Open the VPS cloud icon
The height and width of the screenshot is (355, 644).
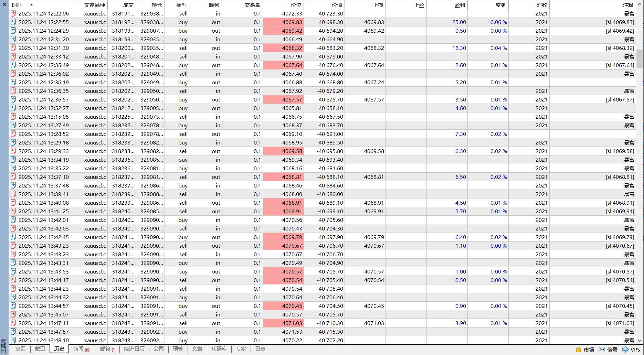point(625,349)
